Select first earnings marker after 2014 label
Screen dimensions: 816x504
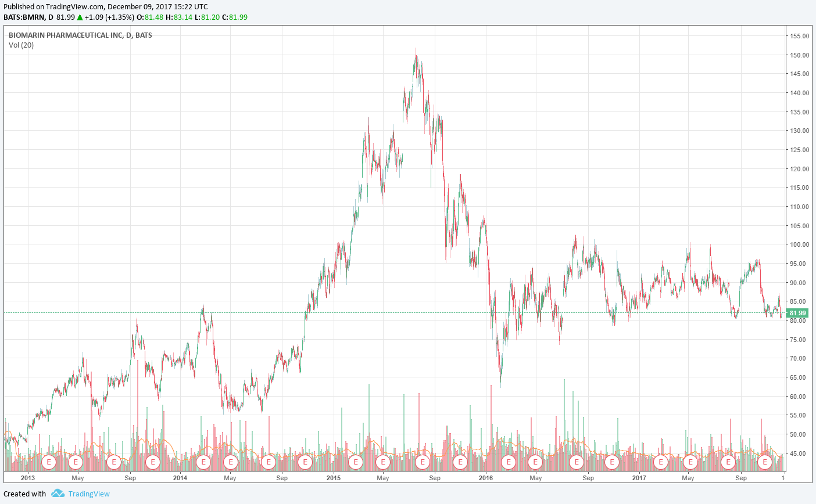203,462
